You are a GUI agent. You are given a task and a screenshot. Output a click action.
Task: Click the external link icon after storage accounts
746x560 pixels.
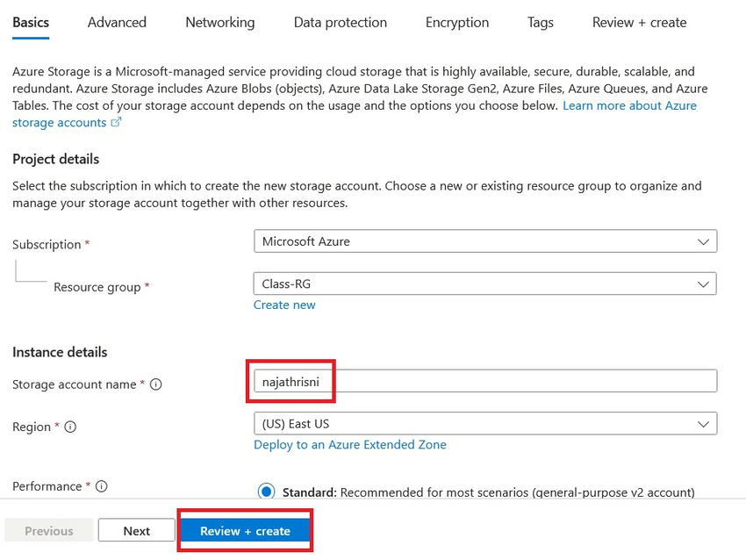pyautogui.click(x=118, y=123)
